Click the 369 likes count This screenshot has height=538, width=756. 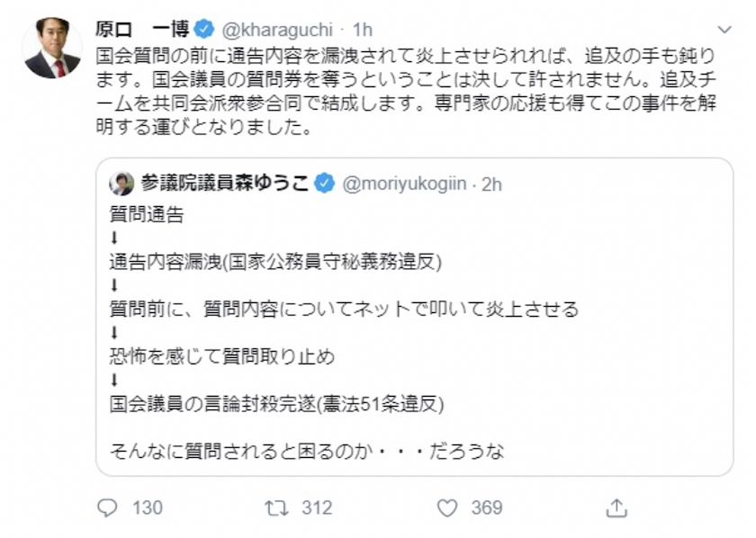click(x=486, y=508)
